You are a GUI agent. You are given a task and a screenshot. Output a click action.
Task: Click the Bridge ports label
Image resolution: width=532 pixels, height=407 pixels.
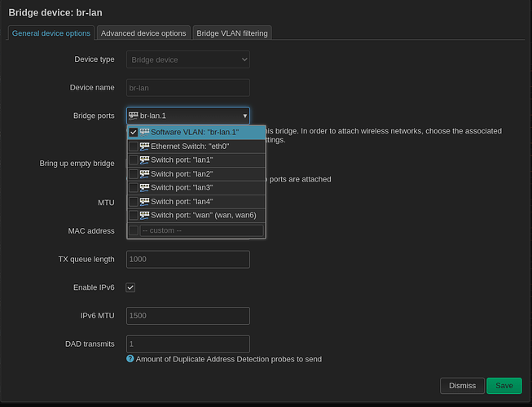[94, 116]
